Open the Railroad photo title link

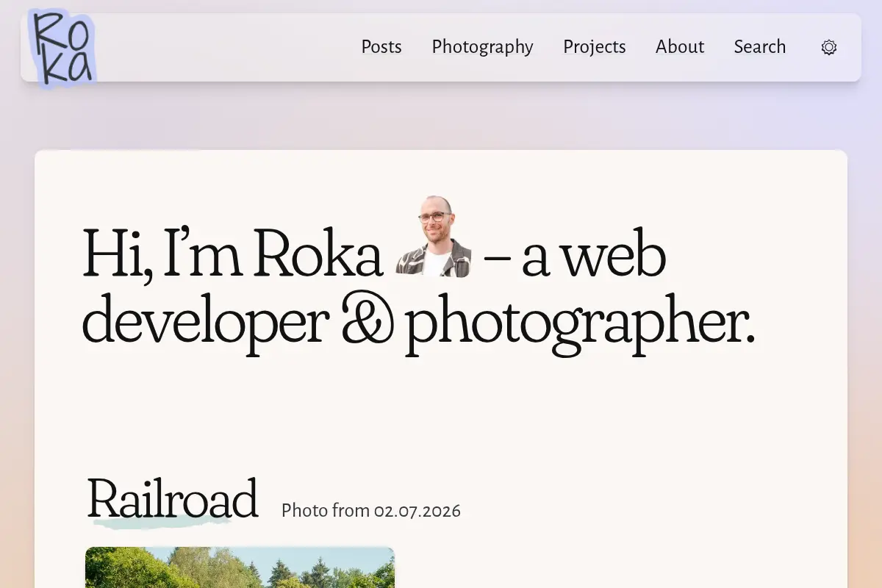click(172, 499)
